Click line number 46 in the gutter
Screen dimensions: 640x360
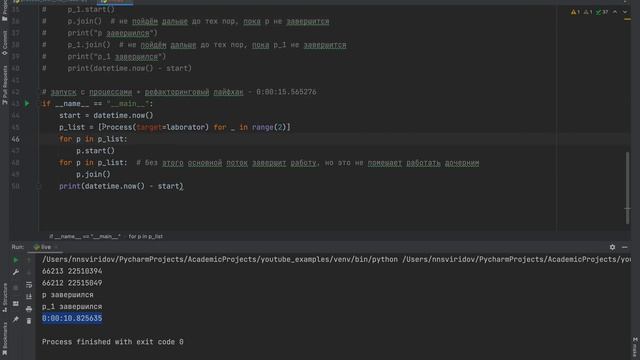[x=16, y=139]
